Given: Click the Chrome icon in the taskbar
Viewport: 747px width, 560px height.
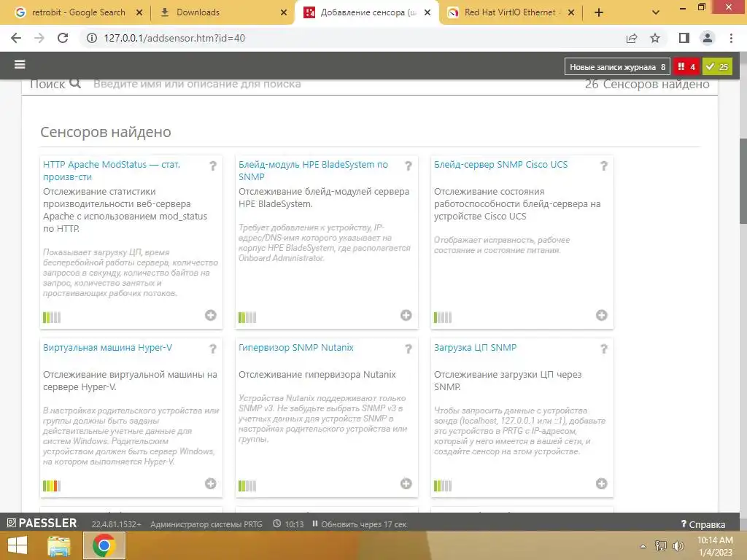Looking at the screenshot, I should pos(104,545).
